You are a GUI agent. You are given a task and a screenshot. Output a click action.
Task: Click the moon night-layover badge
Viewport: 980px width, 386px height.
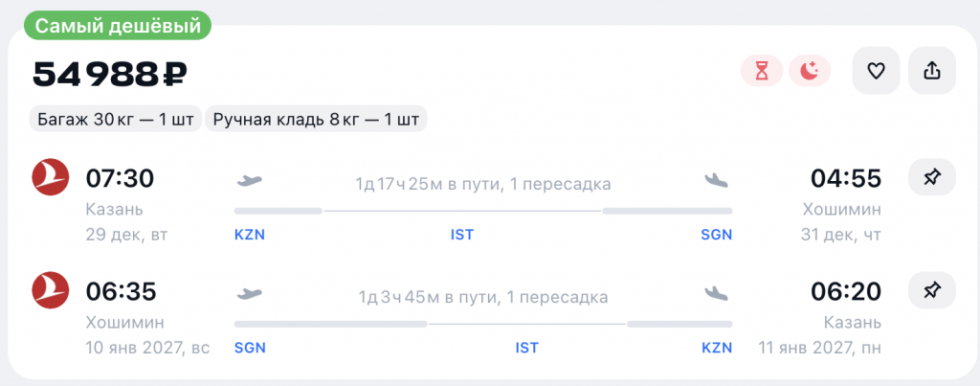click(x=810, y=71)
